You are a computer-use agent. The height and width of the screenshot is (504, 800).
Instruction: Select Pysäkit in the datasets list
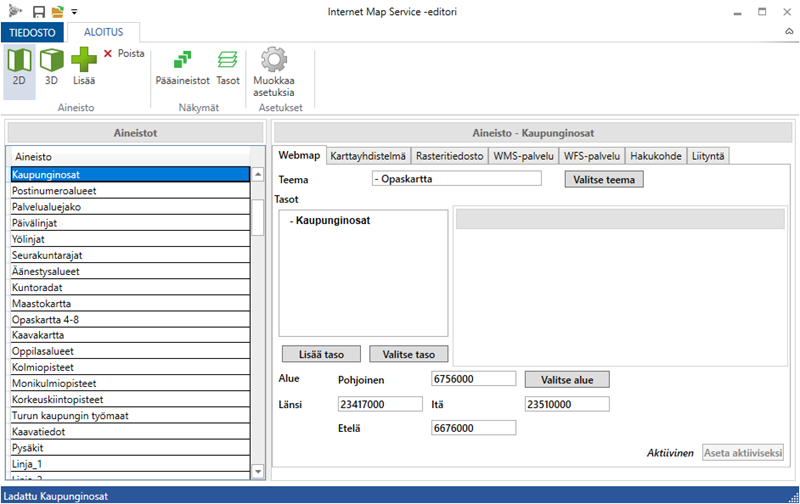[131, 448]
